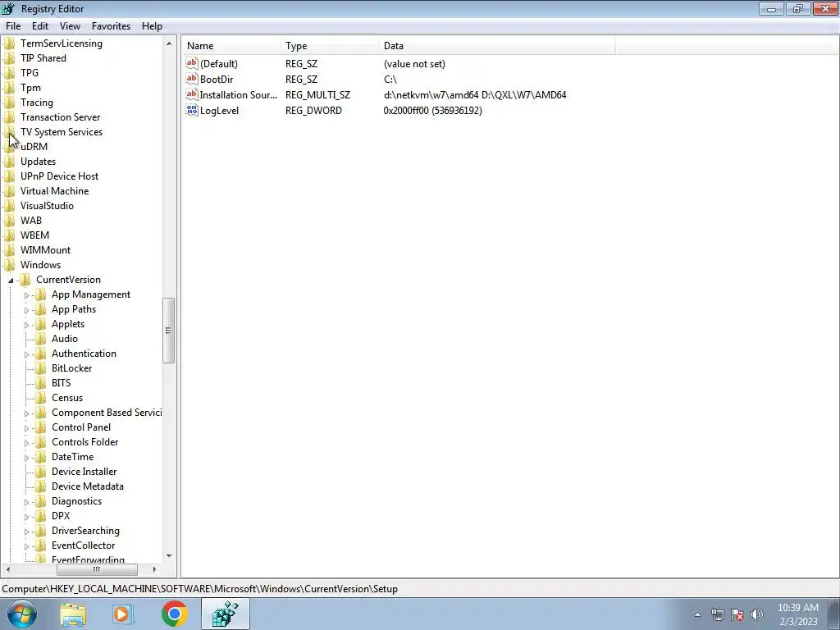Collapse the CurrentVersion key
This screenshot has height=630, width=840.
11,281
